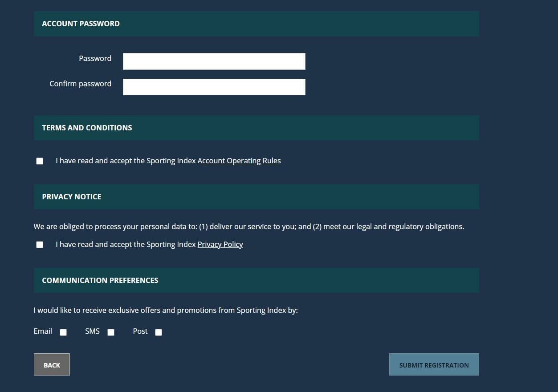The image size is (558, 392).
Task: Enable the Post promotions checkbox
Action: click(159, 332)
